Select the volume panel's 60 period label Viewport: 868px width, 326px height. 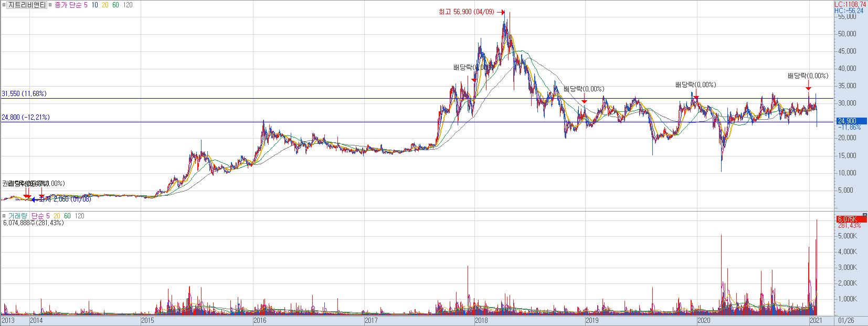tap(67, 216)
